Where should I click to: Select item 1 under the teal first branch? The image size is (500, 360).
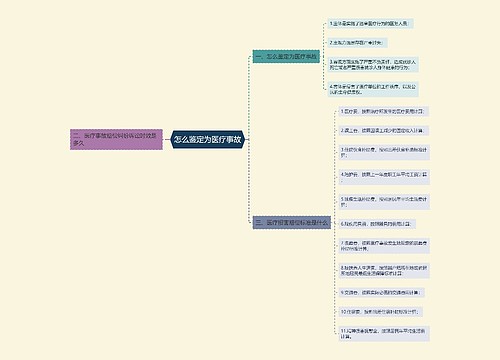(370, 23)
